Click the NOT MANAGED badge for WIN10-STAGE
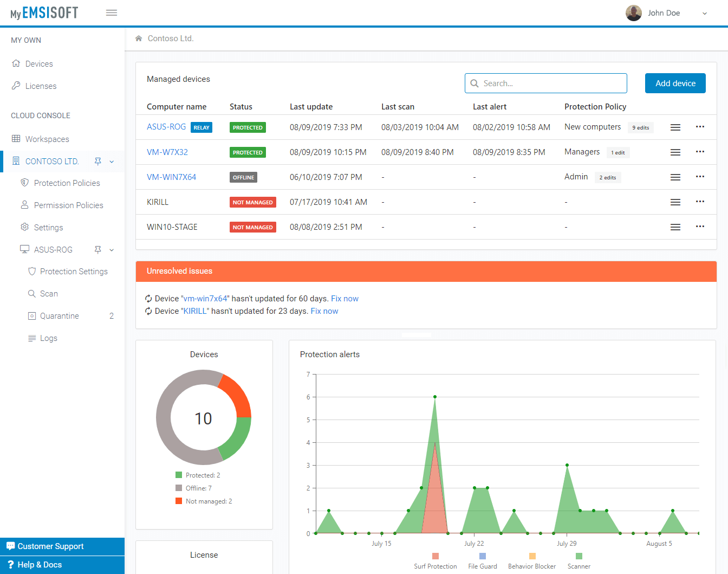Viewport: 728px width, 574px height. pyautogui.click(x=253, y=227)
